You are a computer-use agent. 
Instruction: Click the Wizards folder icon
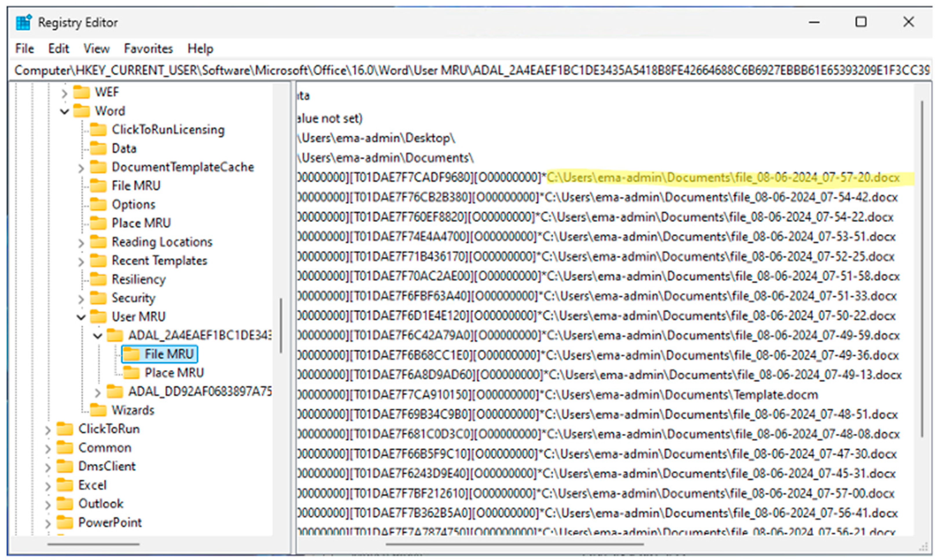coord(98,410)
